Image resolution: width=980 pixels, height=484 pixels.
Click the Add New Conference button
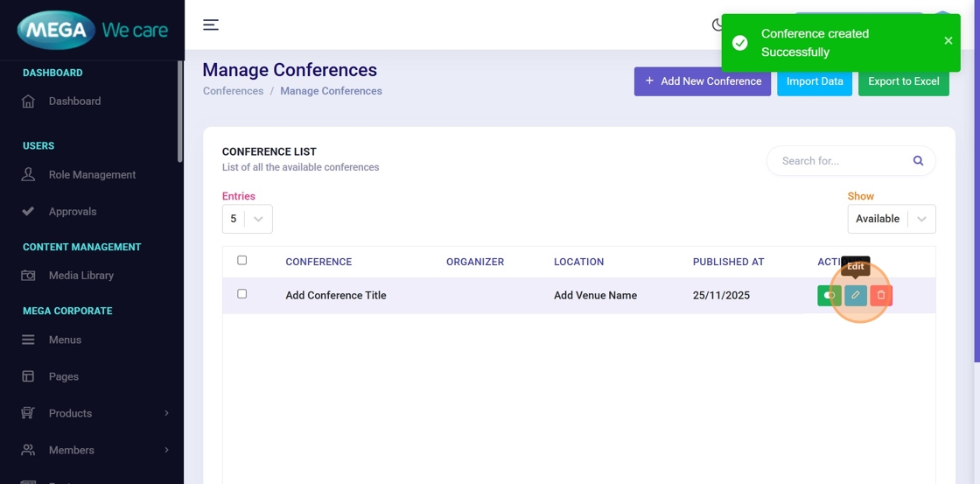(x=702, y=81)
